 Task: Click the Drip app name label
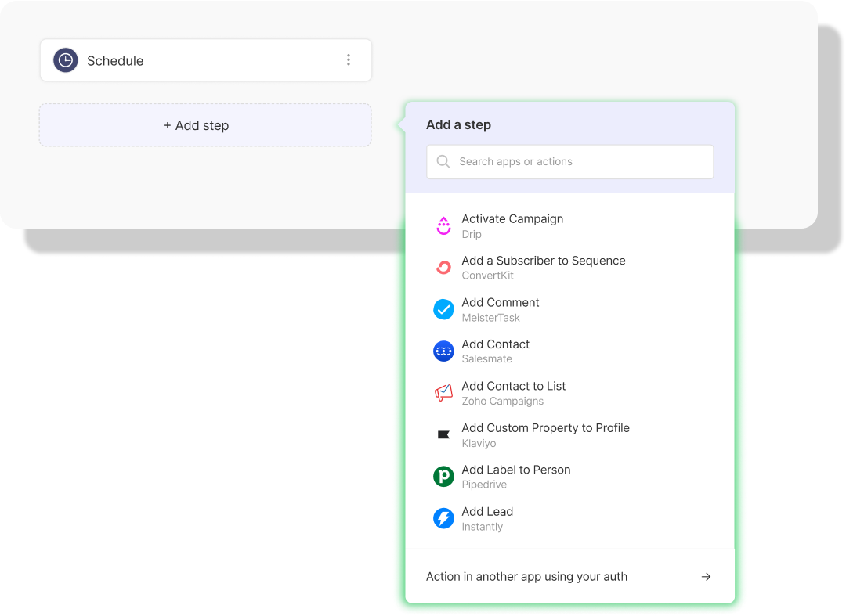point(471,235)
